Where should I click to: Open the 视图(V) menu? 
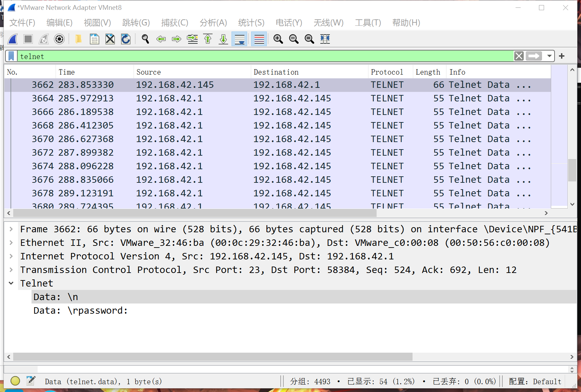tap(97, 23)
